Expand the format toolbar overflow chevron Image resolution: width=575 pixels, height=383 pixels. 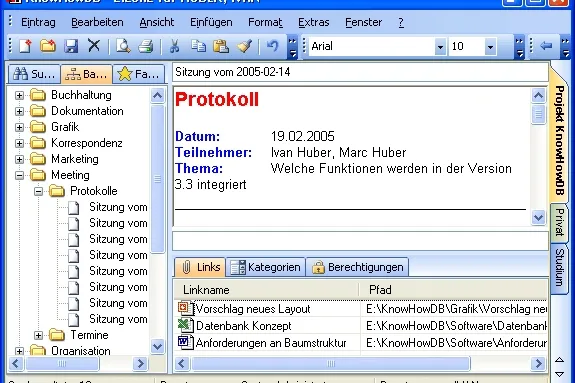(519, 47)
